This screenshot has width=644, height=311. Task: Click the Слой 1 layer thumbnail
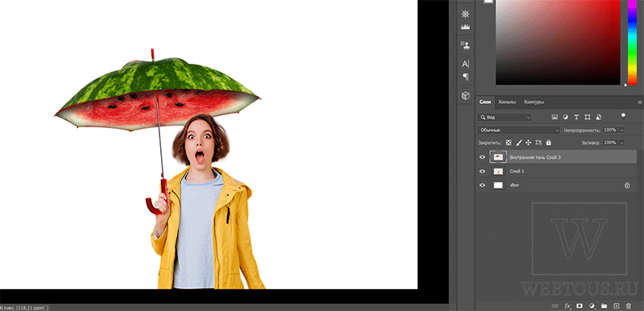pyautogui.click(x=498, y=172)
